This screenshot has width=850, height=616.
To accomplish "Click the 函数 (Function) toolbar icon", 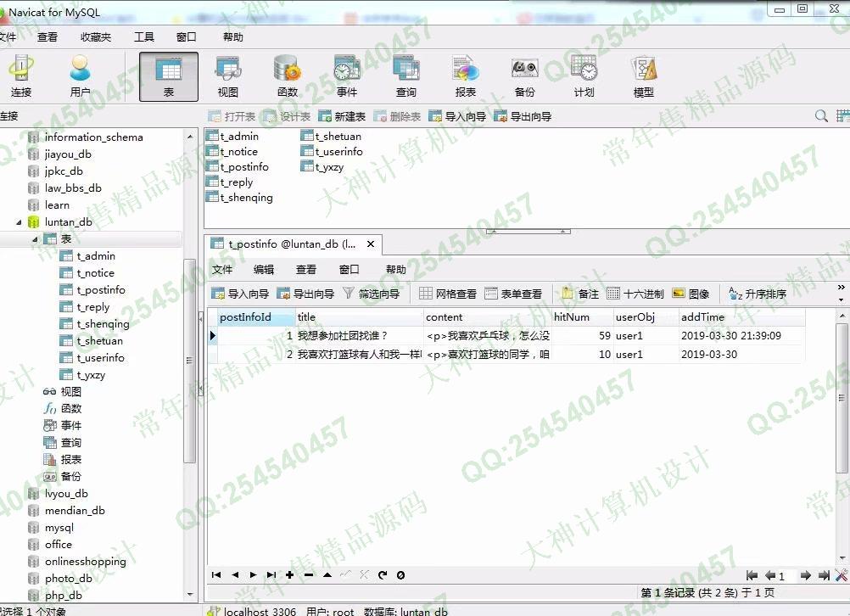I will (x=288, y=76).
